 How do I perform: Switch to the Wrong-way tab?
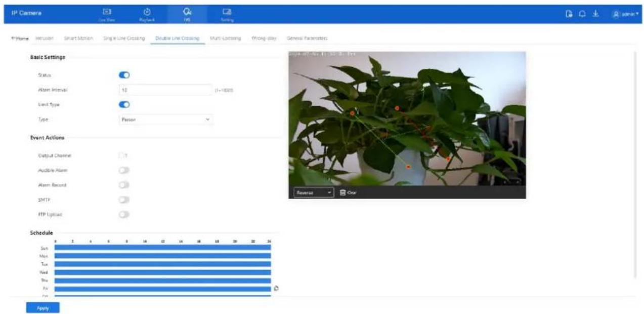tap(263, 38)
